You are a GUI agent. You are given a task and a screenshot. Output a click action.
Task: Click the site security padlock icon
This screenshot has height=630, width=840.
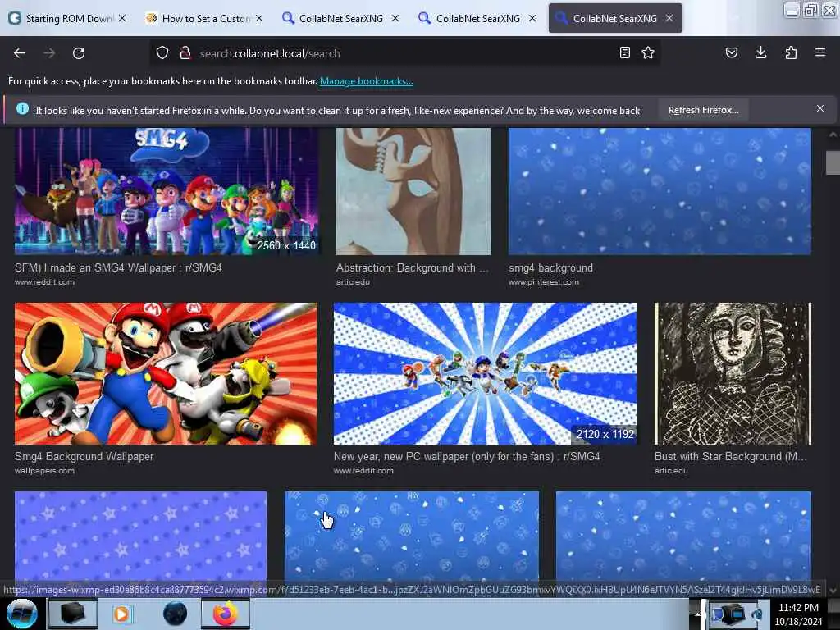point(185,53)
